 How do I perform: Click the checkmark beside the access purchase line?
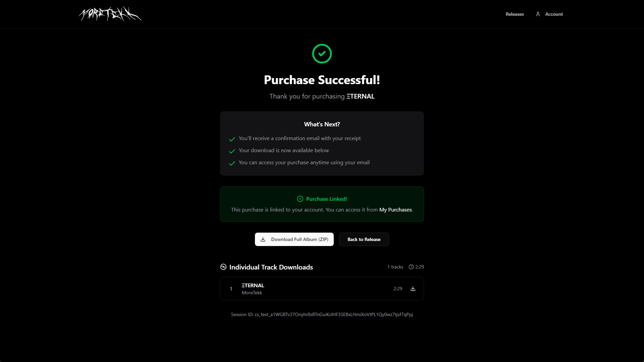(232, 163)
